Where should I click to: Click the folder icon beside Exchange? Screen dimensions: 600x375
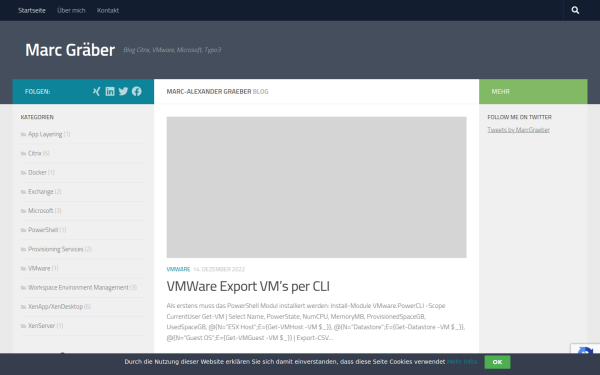(23, 192)
